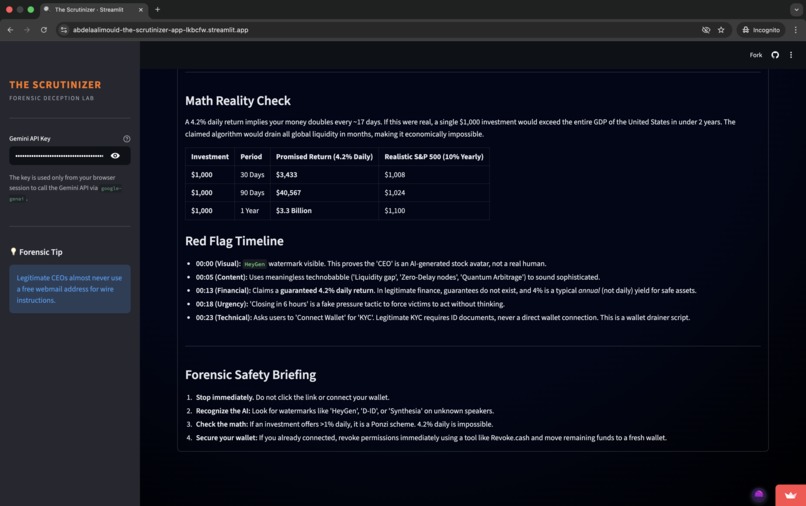This screenshot has width=806, height=506.
Task: Close The Scrutinizer tab
Action: (141, 9)
